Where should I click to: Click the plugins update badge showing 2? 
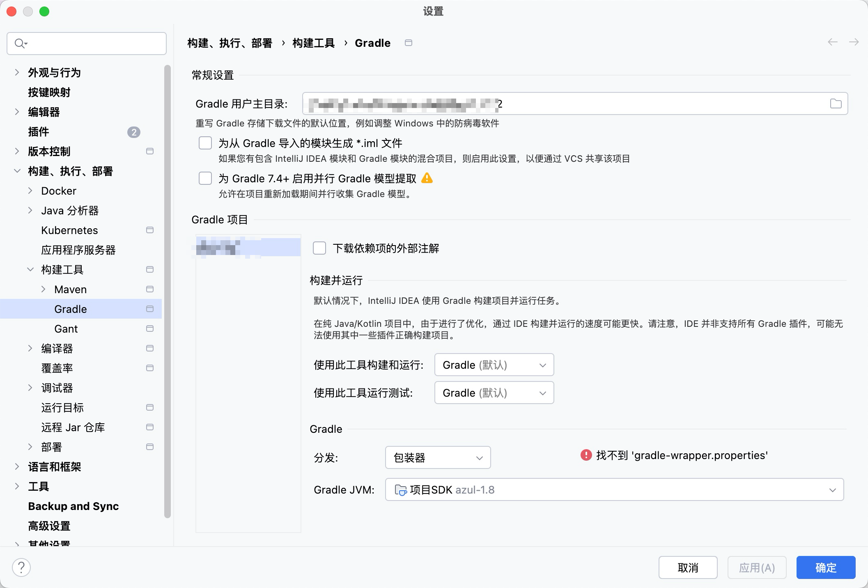pos(133,132)
